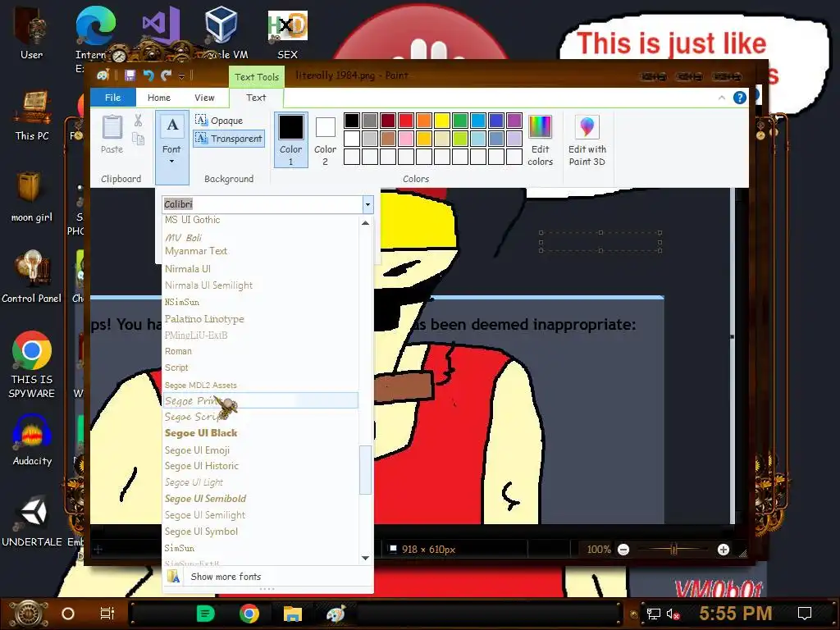Click the zoom in plus button
The height and width of the screenshot is (630, 840).
(x=724, y=550)
